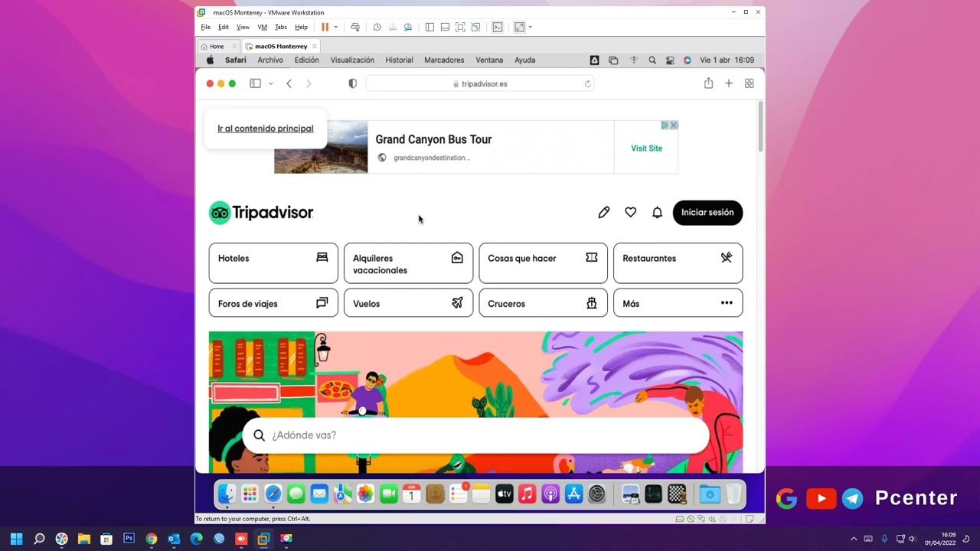This screenshot has height=551, width=980.
Task: Open the sidebar chevron dropdown
Action: point(269,83)
